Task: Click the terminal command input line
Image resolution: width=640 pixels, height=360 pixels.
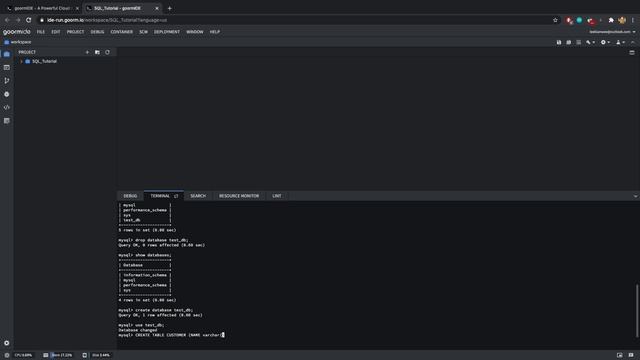Action: (171, 335)
